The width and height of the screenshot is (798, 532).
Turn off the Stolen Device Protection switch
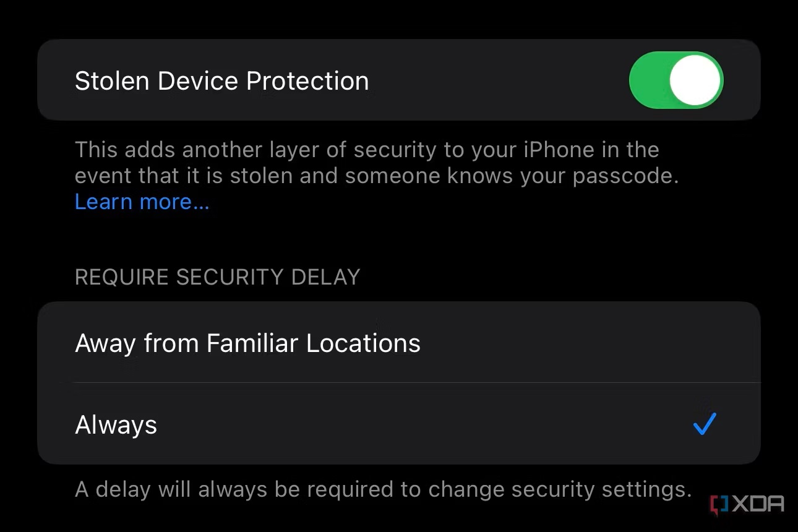point(676,80)
